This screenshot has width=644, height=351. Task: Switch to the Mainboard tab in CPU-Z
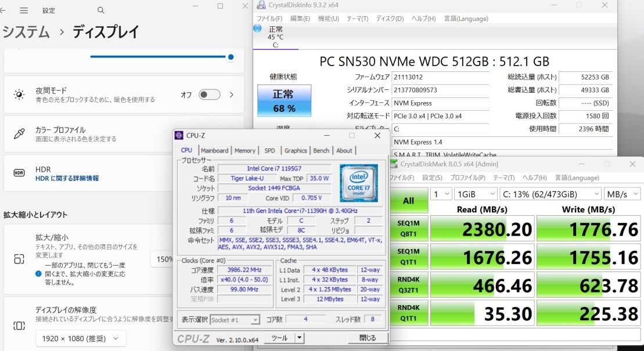[214, 151]
